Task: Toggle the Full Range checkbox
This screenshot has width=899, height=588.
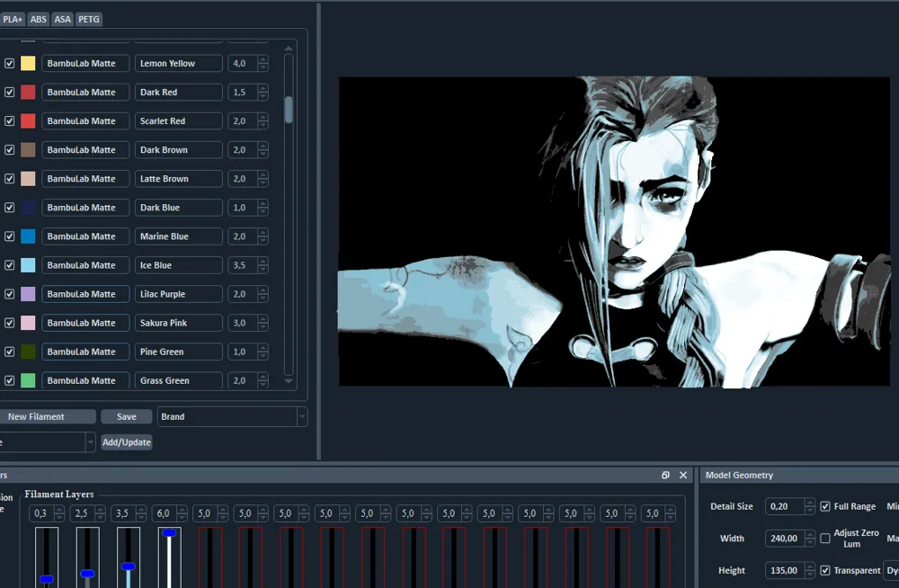Action: point(825,506)
